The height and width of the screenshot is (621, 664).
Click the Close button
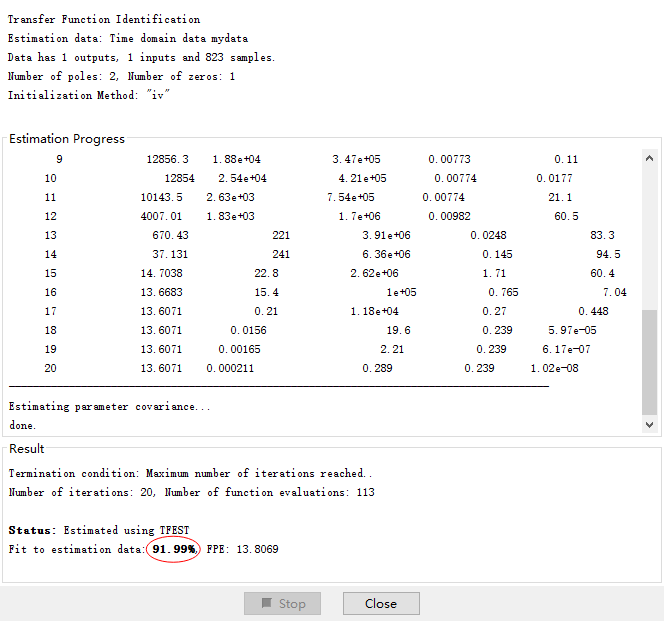pyautogui.click(x=381, y=603)
